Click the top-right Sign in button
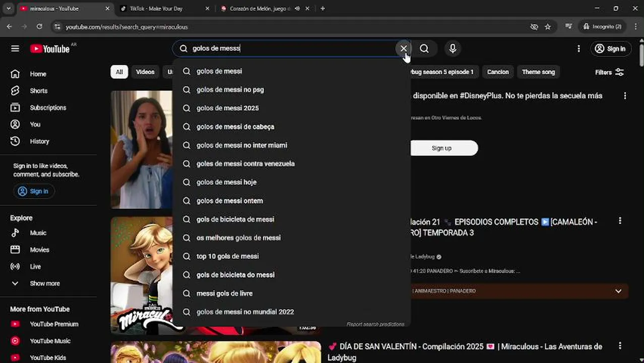The width and height of the screenshot is (644, 363). [611, 48]
